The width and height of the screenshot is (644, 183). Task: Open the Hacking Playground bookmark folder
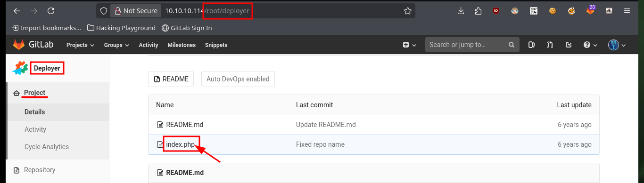122,28
